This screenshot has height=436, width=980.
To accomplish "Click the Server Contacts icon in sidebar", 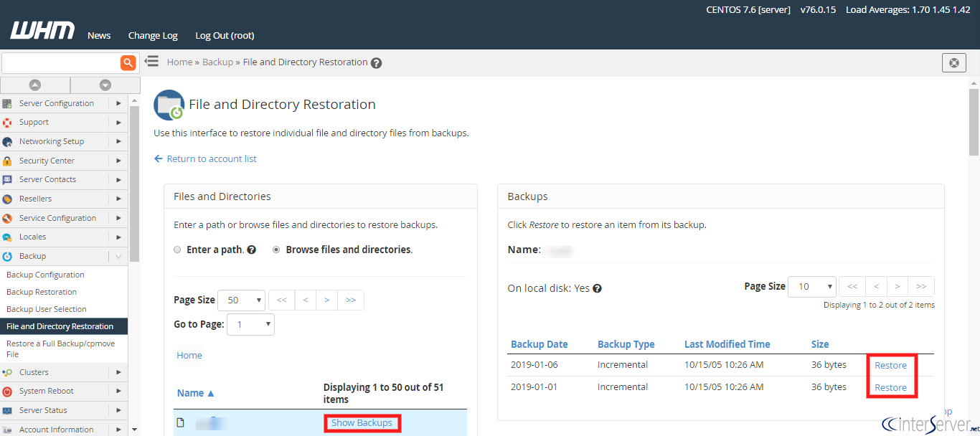I will tap(7, 180).
